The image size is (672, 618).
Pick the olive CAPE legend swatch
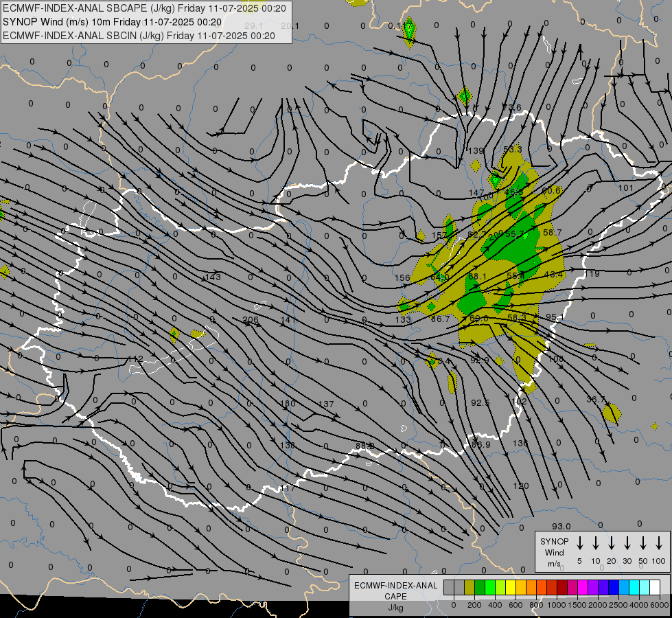point(470,587)
